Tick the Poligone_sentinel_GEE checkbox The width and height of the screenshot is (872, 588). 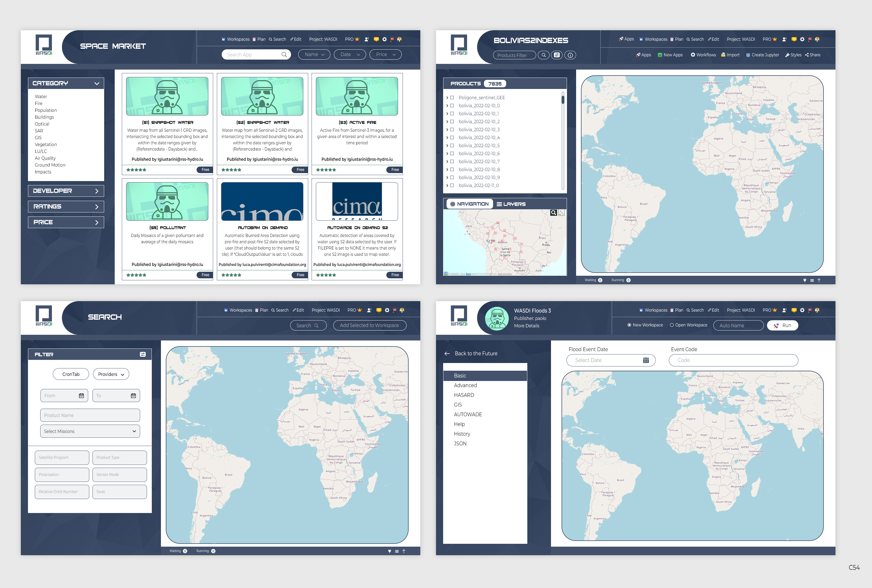452,98
